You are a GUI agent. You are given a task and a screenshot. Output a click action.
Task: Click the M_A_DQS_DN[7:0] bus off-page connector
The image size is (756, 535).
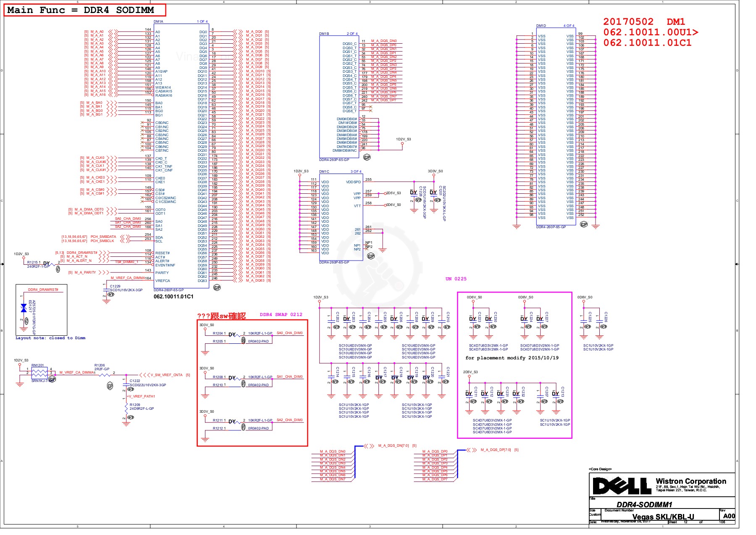coord(369,446)
